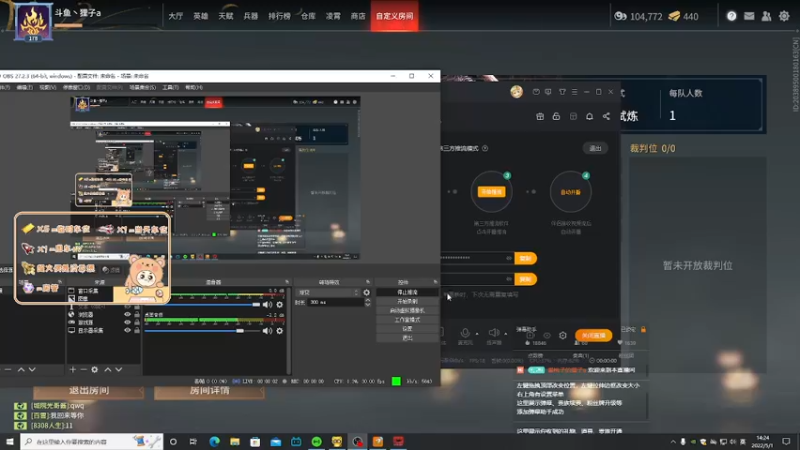Open scene transition type dropdown
This screenshot has height=450, width=800.
tap(328, 292)
